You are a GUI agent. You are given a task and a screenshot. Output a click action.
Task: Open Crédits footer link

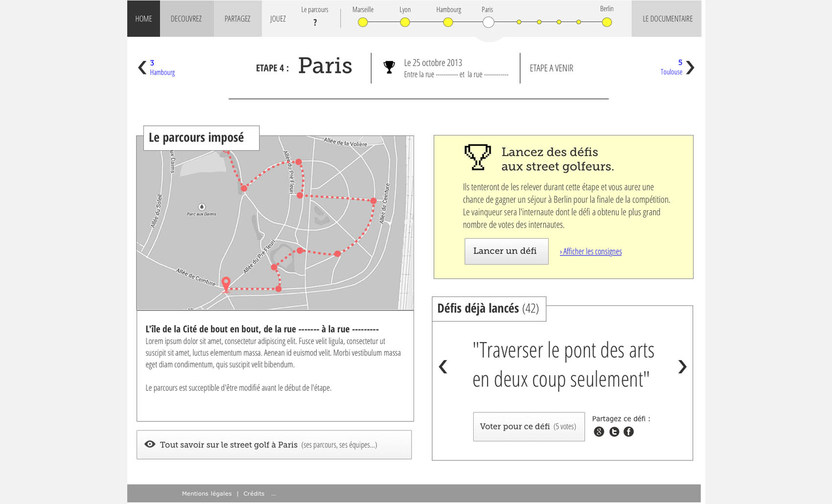pyautogui.click(x=254, y=493)
